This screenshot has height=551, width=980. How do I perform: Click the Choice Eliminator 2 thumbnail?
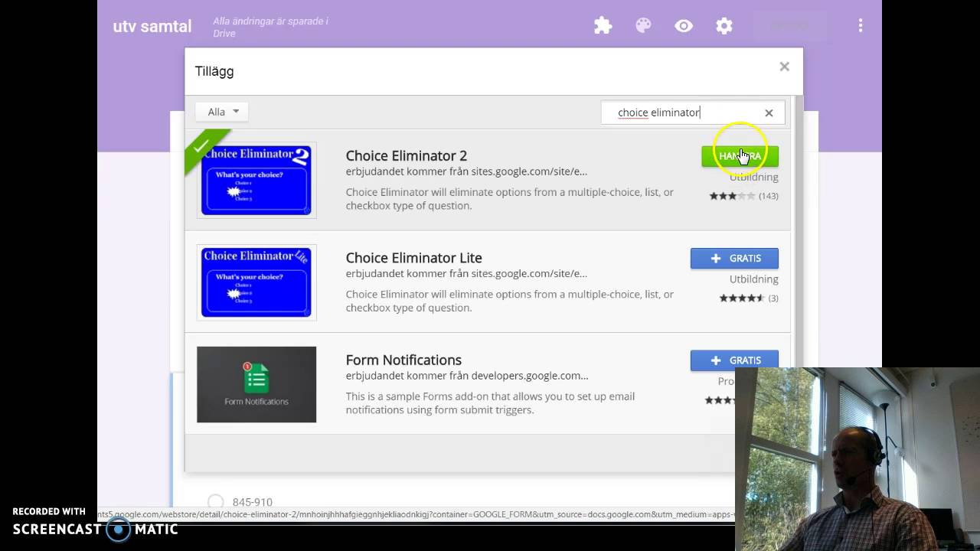coord(256,180)
